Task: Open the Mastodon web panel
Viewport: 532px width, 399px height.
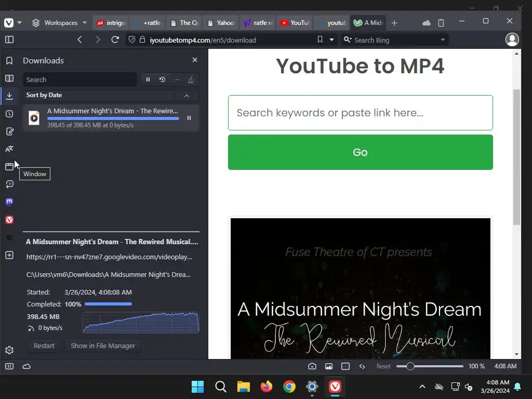Action: coord(9,202)
